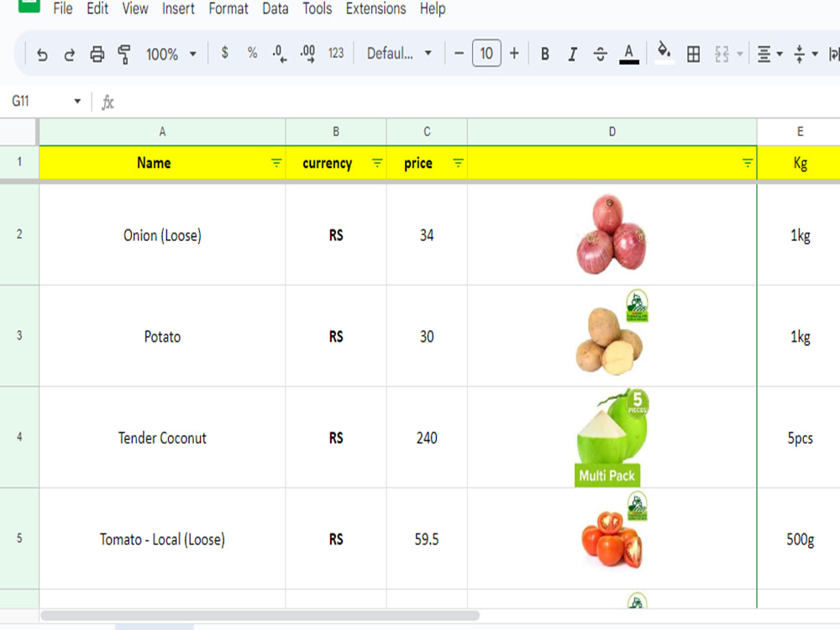Activate the Paint format tool
840x630 pixels.
(124, 54)
